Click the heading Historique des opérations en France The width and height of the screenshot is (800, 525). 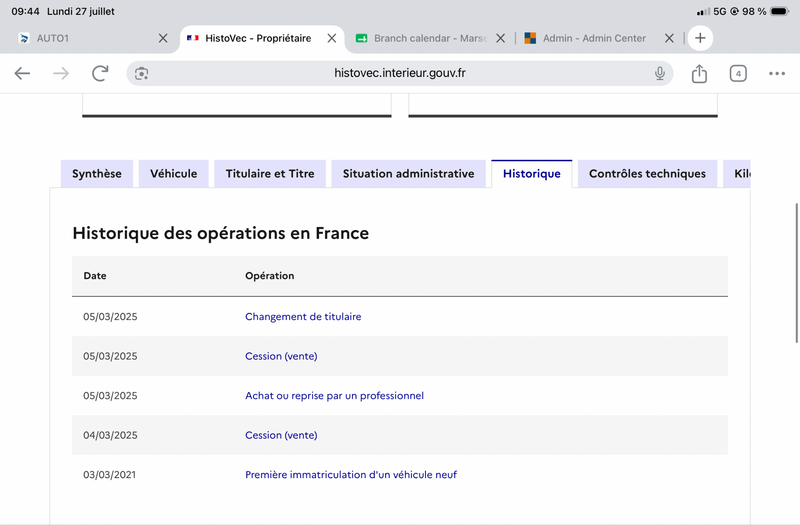click(x=220, y=233)
